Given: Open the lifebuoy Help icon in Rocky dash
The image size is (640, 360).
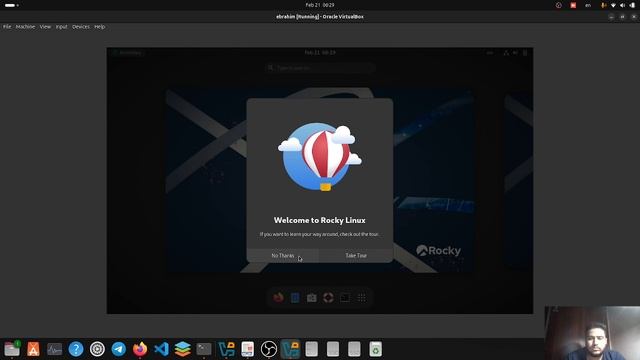Looking at the screenshot, I should pyautogui.click(x=328, y=298).
